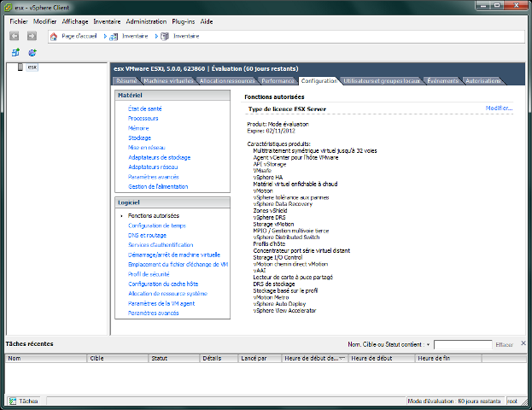The width and height of the screenshot is (532, 410).
Task: Click the first Inventaire breadcrumb icon
Action: [x=114, y=37]
